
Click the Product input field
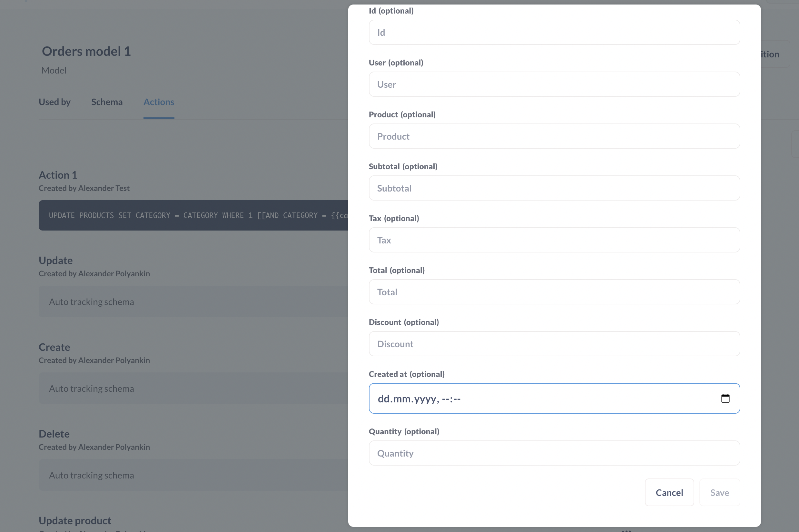pos(554,136)
